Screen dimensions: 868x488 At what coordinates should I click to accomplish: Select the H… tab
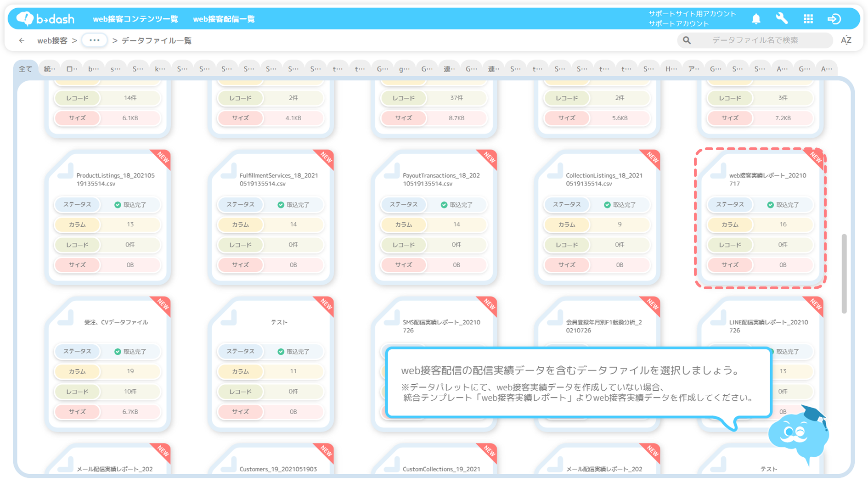pyautogui.click(x=671, y=69)
